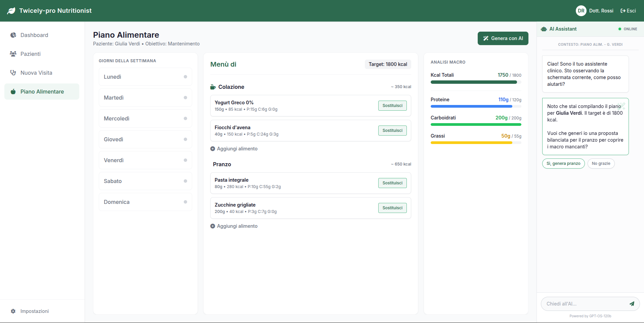Toggle the status dot for Lunedì
This screenshot has height=323, width=644.
click(185, 77)
